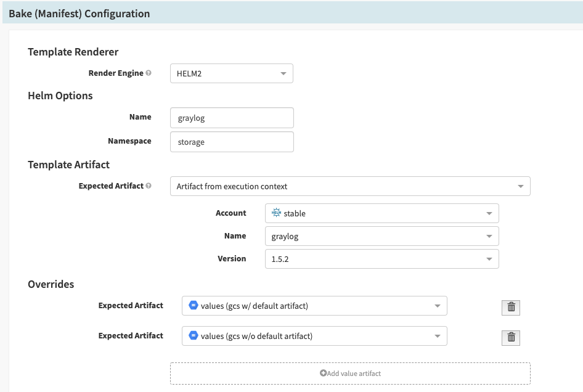The image size is (583, 392).
Task: Open the Render Engine dropdown
Action: click(x=231, y=73)
